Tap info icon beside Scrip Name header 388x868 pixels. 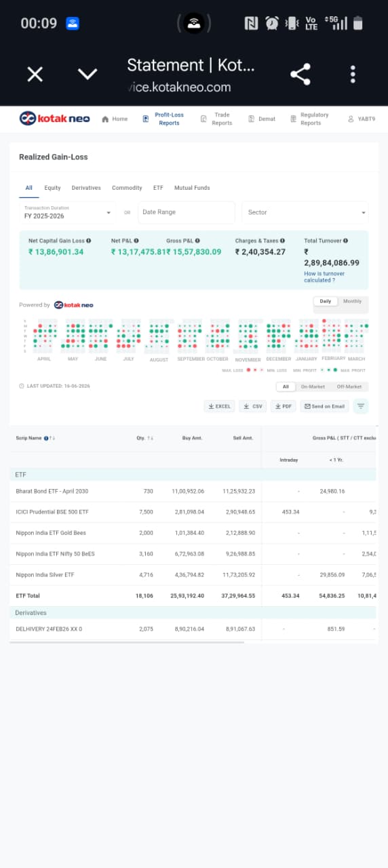point(46,438)
